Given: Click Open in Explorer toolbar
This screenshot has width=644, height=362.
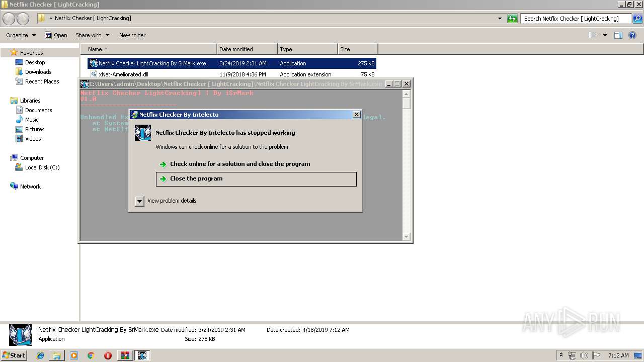Looking at the screenshot, I should [56, 35].
